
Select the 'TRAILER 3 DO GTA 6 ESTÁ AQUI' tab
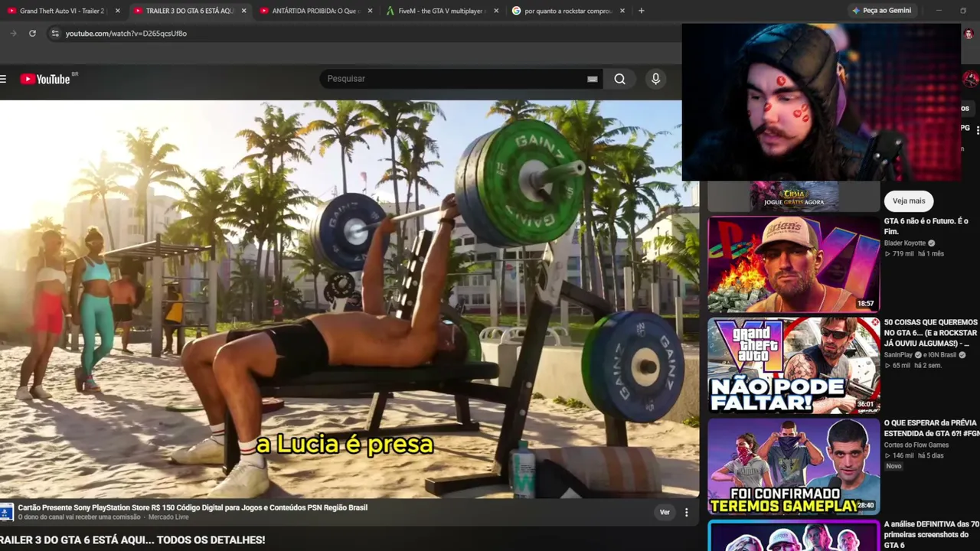pos(189,11)
